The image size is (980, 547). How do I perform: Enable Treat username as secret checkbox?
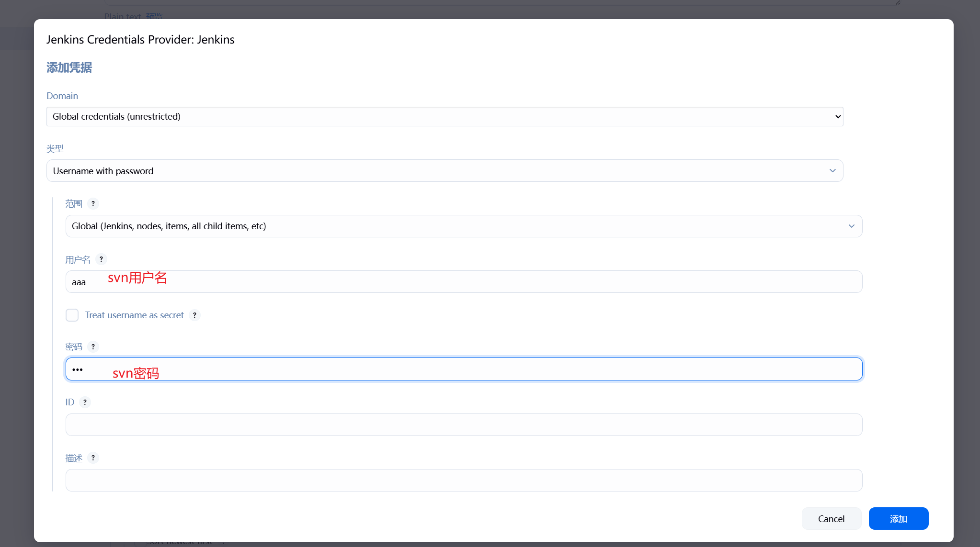coord(72,315)
